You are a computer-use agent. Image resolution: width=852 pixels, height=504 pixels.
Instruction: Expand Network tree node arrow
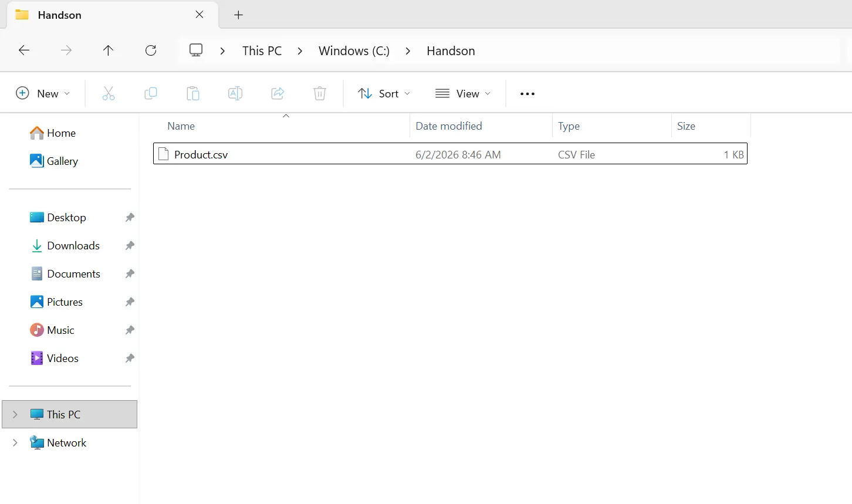(x=15, y=442)
